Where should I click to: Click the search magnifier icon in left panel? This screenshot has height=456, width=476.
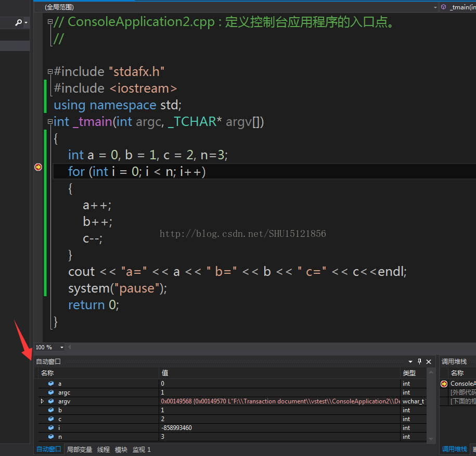tap(19, 22)
